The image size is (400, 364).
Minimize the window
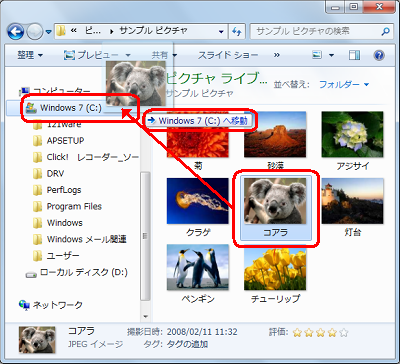336,6
